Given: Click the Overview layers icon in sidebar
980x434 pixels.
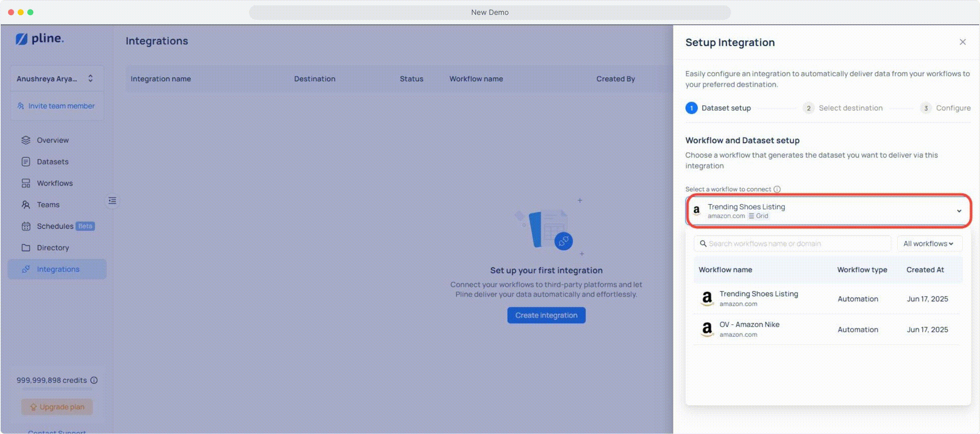Looking at the screenshot, I should pyautogui.click(x=26, y=140).
